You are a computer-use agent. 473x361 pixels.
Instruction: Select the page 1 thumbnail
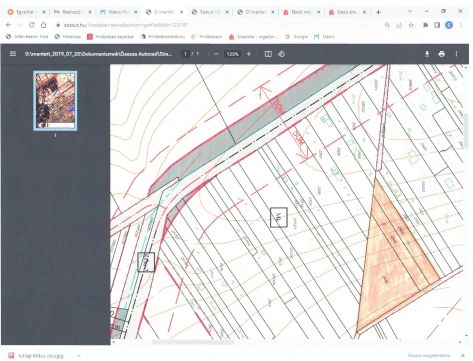(x=55, y=100)
